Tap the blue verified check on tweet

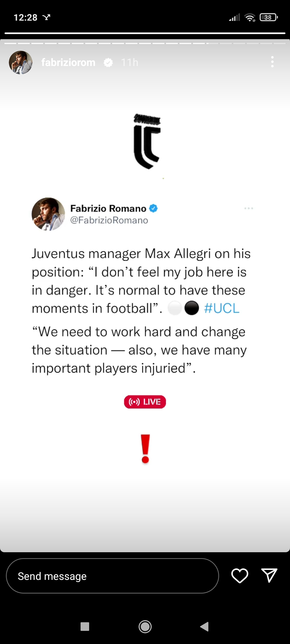pyautogui.click(x=153, y=208)
